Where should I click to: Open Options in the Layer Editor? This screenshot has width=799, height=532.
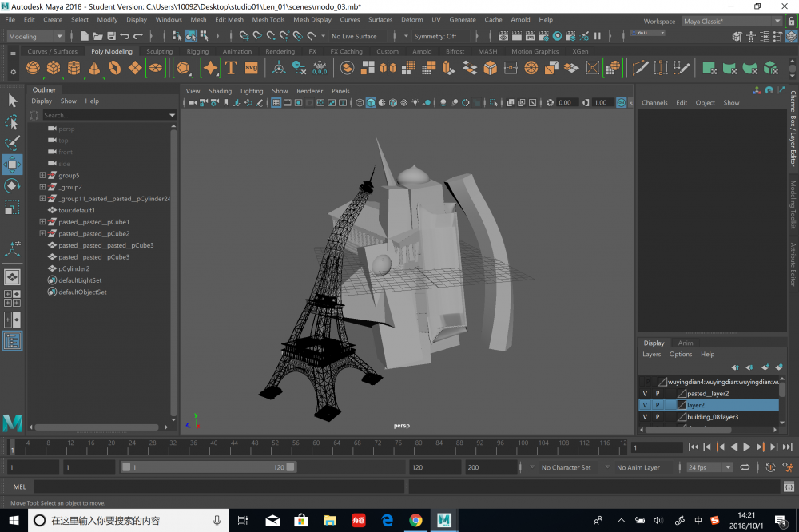click(681, 354)
